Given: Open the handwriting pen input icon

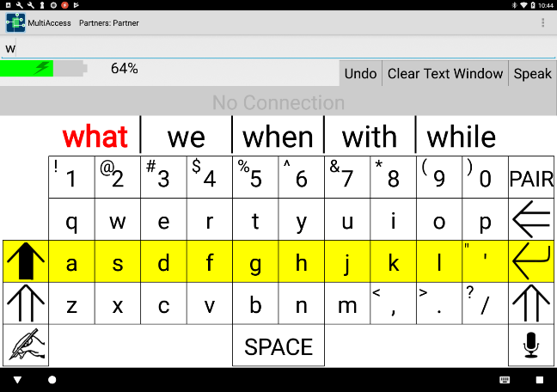Looking at the screenshot, I should [26, 346].
